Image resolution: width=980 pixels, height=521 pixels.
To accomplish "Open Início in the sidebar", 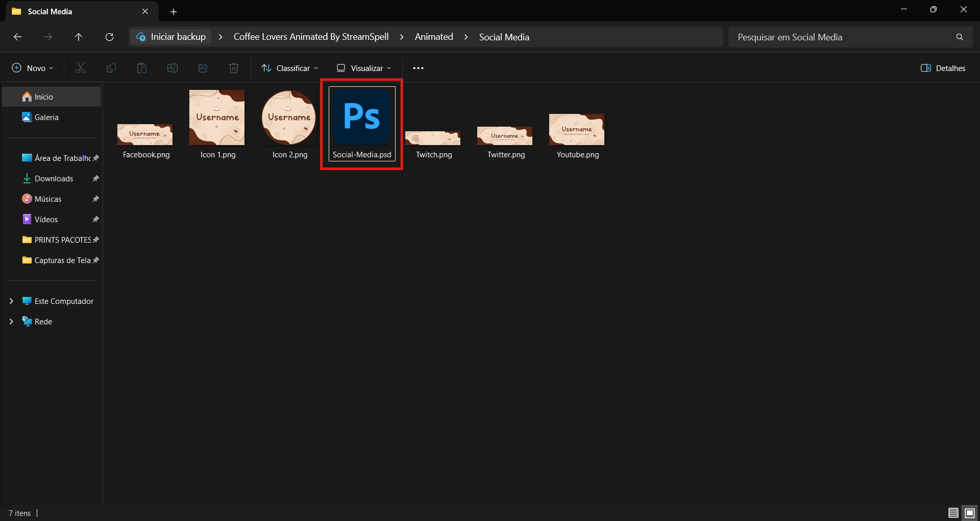I will [x=52, y=97].
